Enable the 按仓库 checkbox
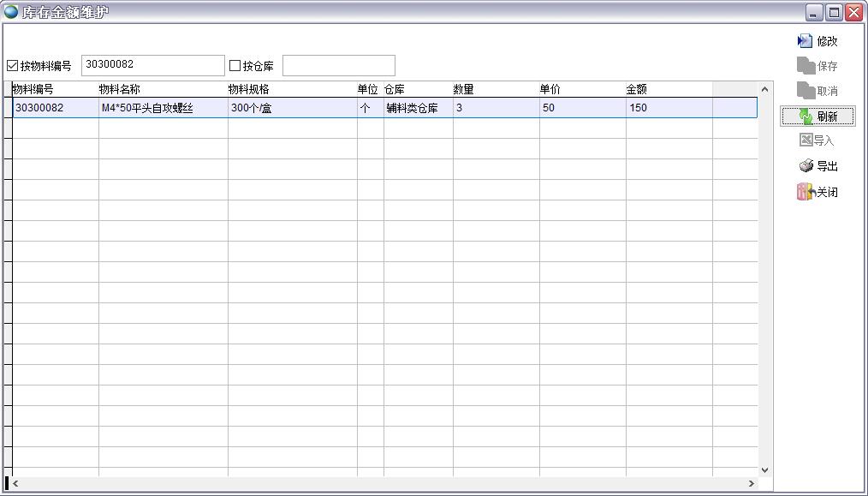This screenshot has height=496, width=868. [235, 66]
